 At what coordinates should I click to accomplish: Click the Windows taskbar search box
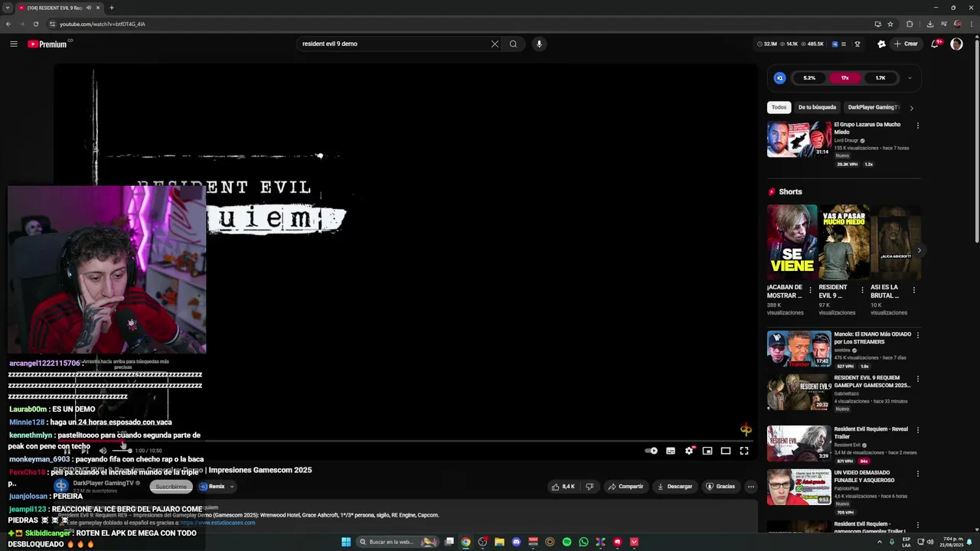pos(397,542)
